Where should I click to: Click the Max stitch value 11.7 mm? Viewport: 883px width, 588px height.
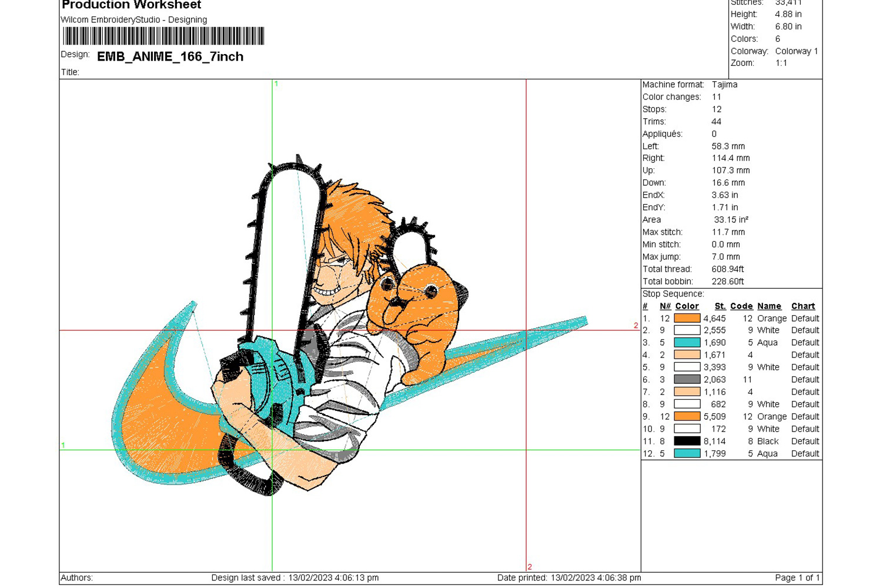click(x=728, y=232)
